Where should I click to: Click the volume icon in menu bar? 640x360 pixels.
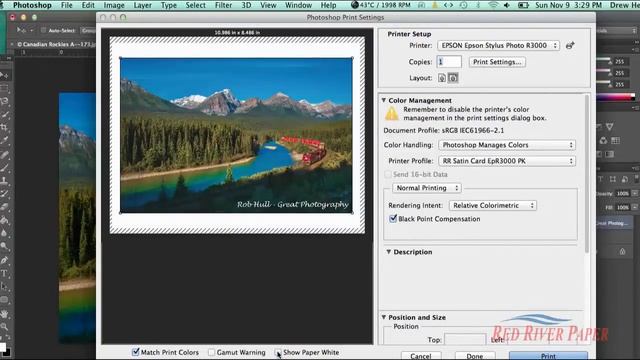[x=507, y=5]
